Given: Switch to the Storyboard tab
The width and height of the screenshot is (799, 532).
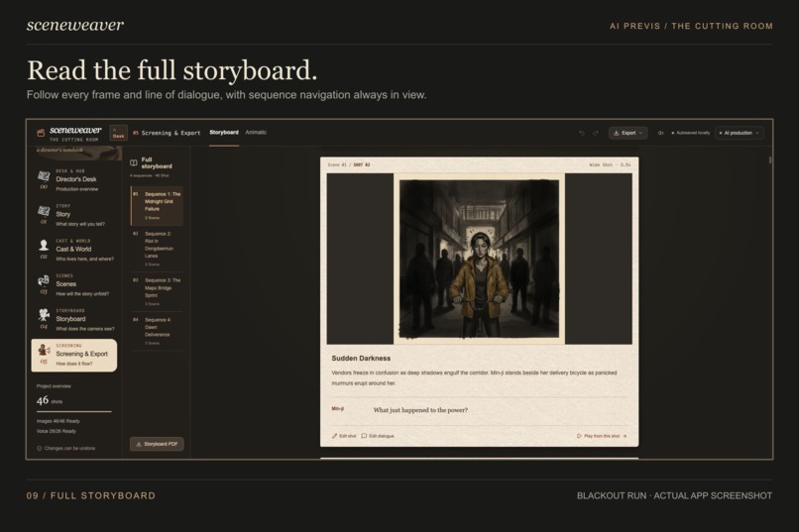Looking at the screenshot, I should [x=224, y=133].
